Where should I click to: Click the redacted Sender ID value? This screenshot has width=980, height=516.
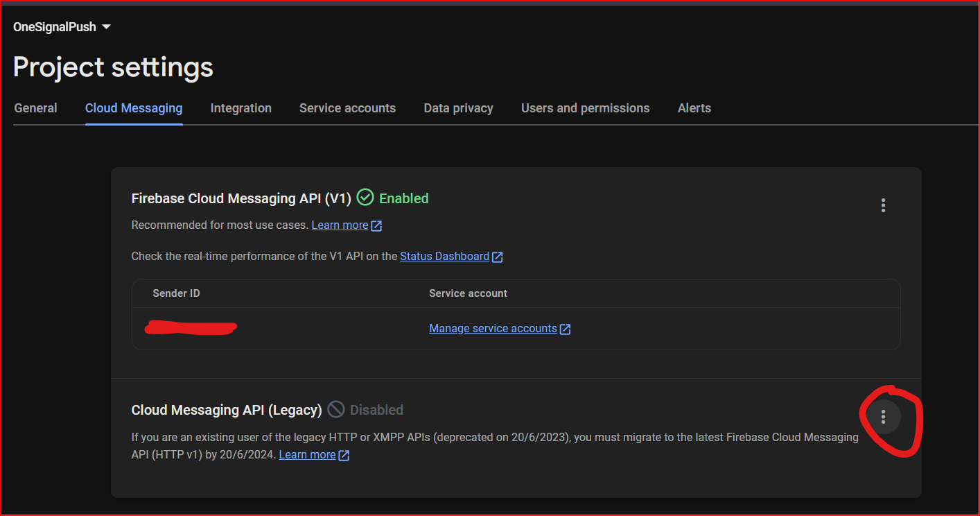tap(191, 328)
